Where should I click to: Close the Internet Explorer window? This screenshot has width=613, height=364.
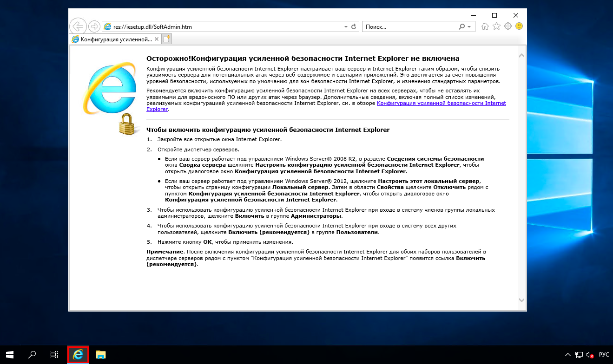pyautogui.click(x=516, y=15)
